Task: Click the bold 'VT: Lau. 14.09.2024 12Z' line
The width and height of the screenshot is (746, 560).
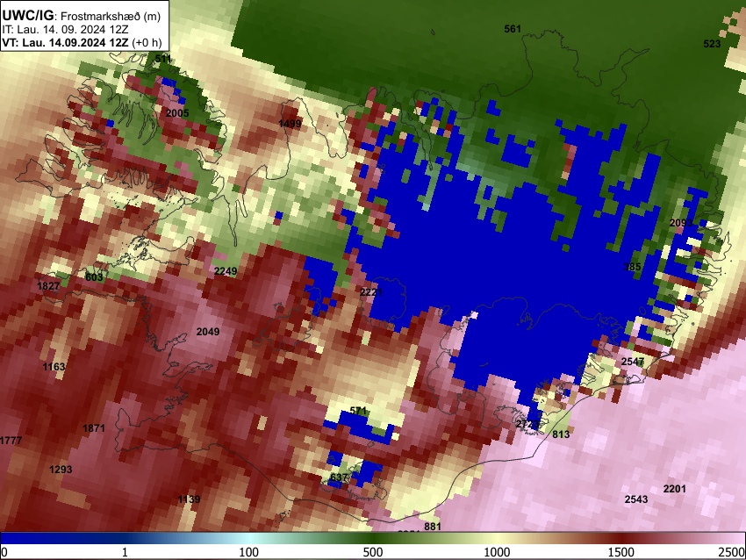Action: click(65, 42)
